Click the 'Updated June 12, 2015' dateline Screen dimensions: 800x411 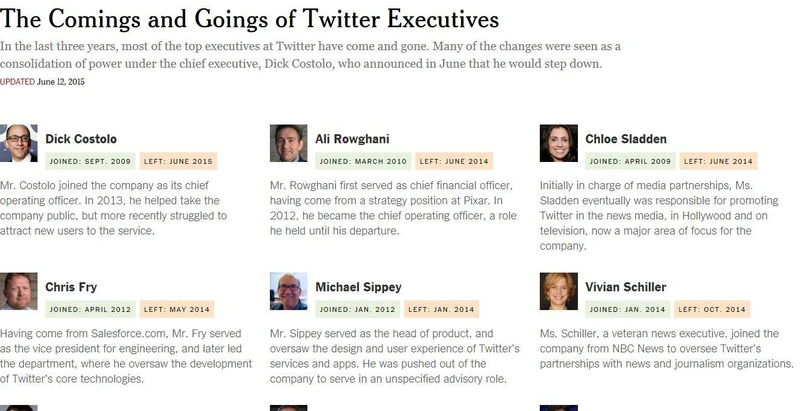pos(42,82)
